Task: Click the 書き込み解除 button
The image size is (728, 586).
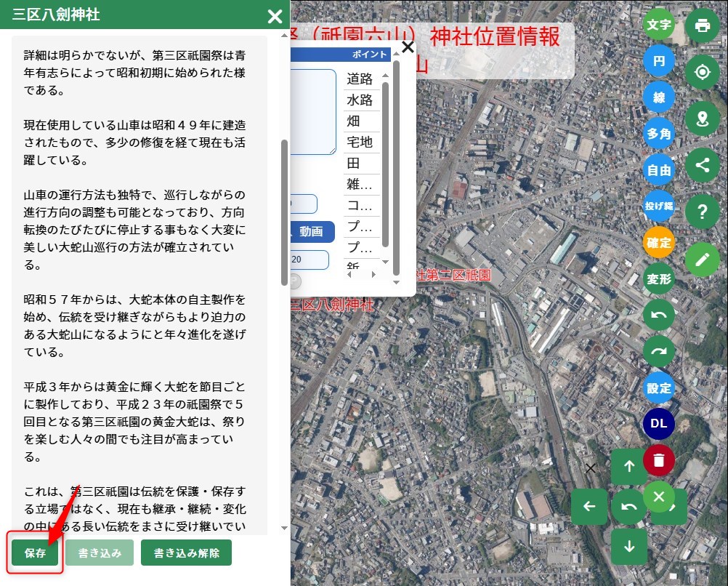Action: [186, 553]
